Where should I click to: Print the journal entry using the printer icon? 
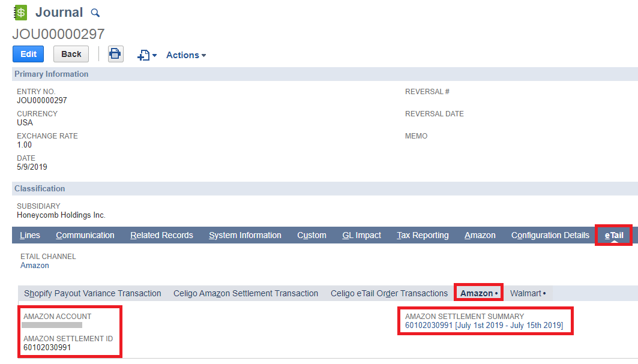click(x=115, y=54)
